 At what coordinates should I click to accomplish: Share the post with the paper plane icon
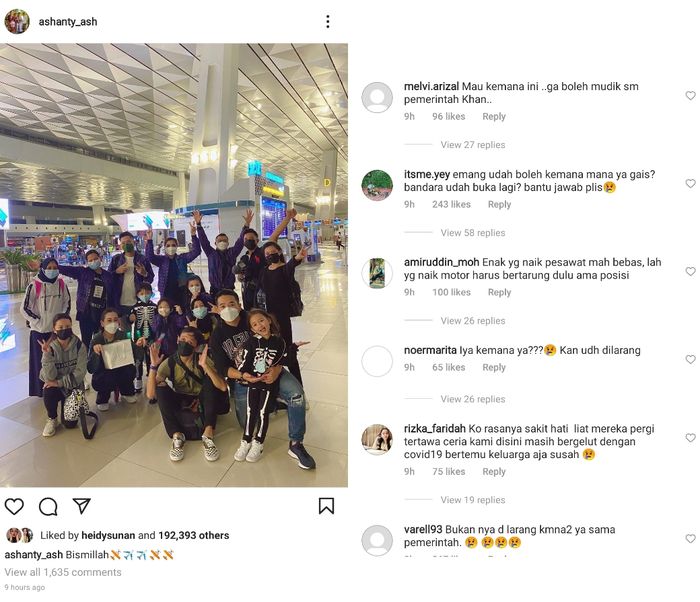(82, 506)
